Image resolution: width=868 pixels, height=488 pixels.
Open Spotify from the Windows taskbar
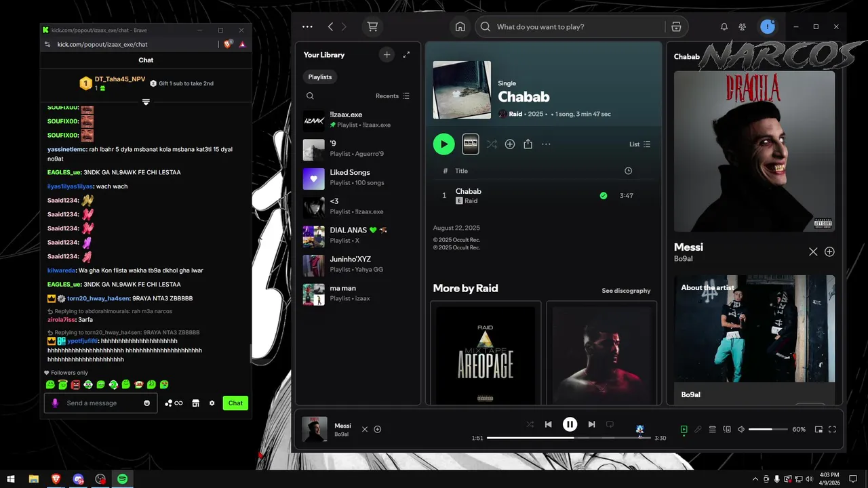(122, 479)
